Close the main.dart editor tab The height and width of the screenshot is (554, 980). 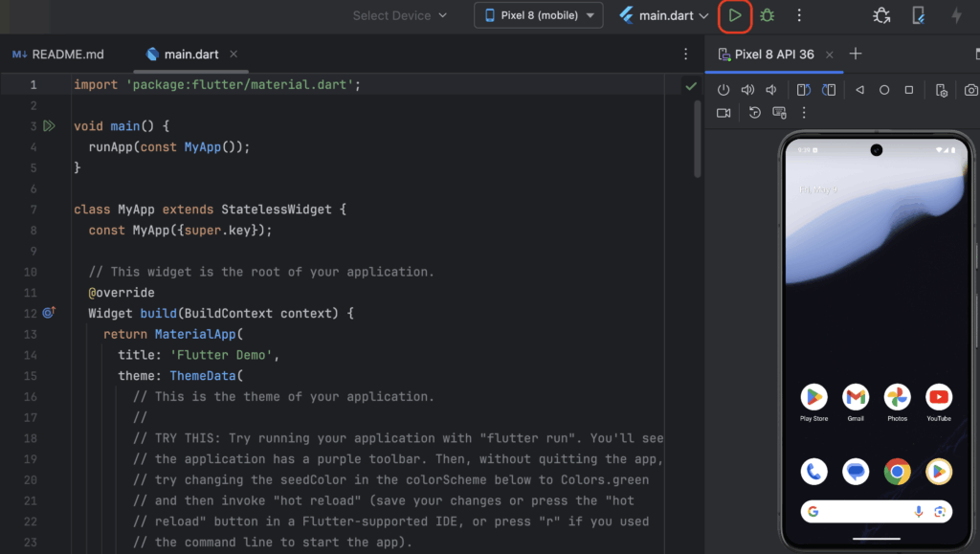[234, 55]
